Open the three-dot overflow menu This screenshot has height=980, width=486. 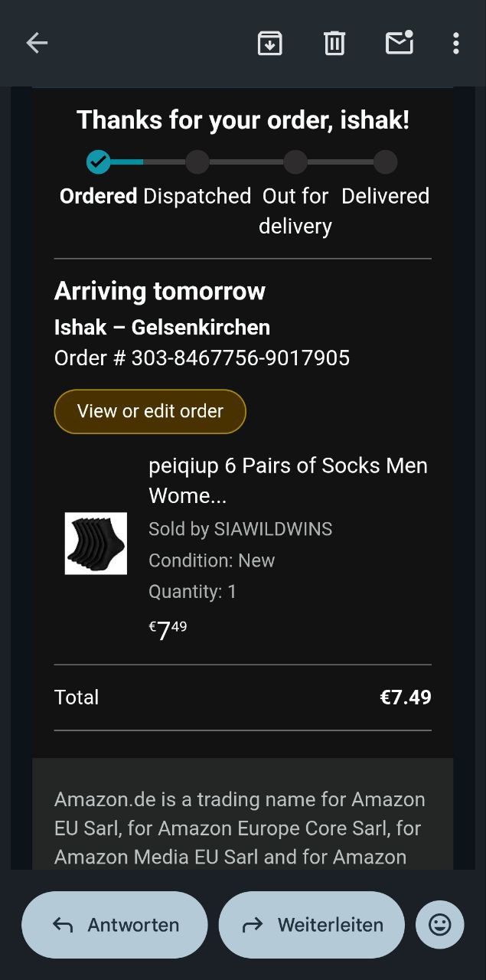point(455,43)
